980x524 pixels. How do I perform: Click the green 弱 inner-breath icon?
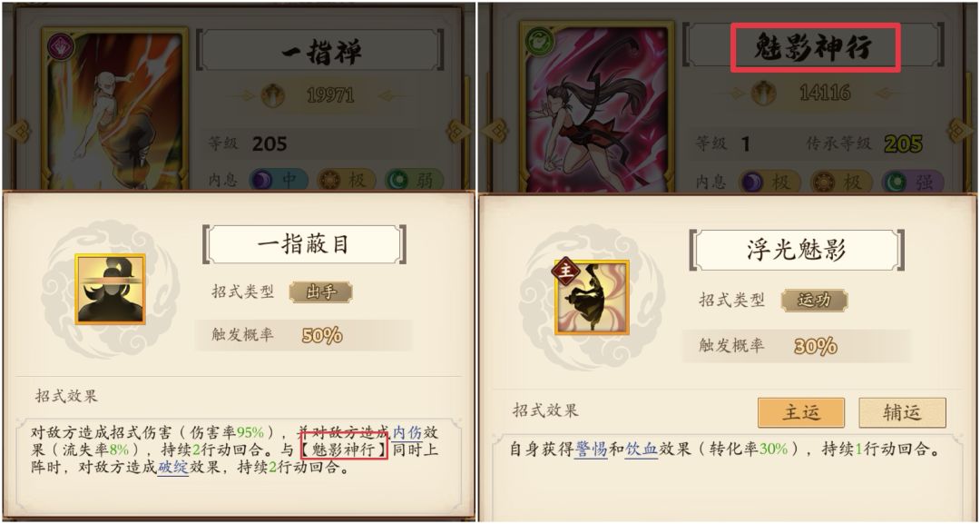[397, 180]
